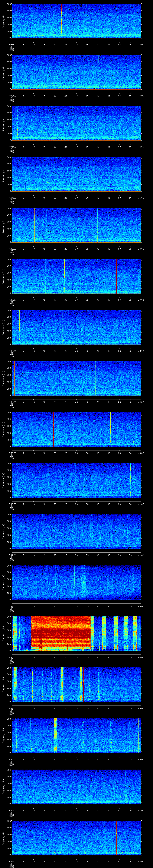Click the 7:38:00 start time label
Viewport: 153px width, 868px height.
click(x=12, y=402)
